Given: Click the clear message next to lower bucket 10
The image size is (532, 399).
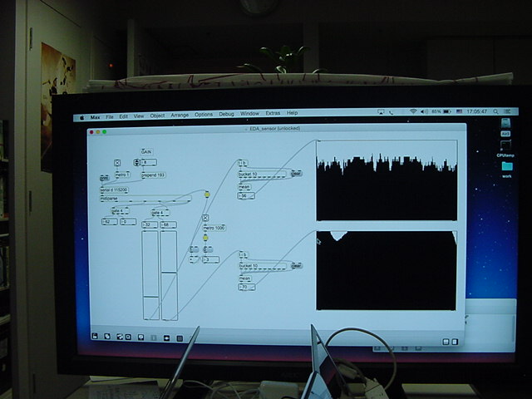Looking at the screenshot, I should 297,265.
